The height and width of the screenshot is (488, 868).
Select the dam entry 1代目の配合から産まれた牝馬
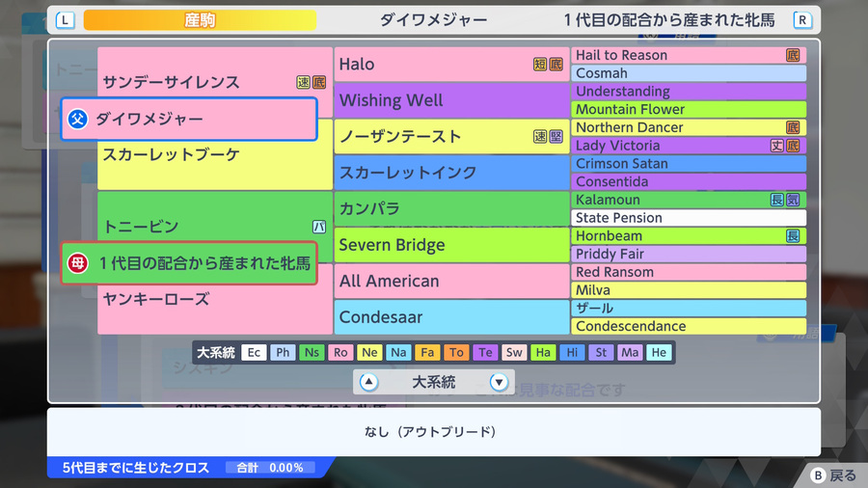189,263
